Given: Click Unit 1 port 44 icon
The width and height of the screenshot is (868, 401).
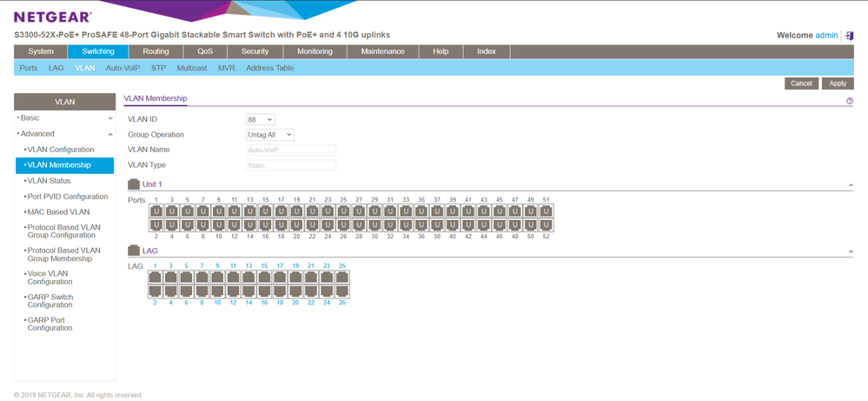Looking at the screenshot, I should coord(484,225).
